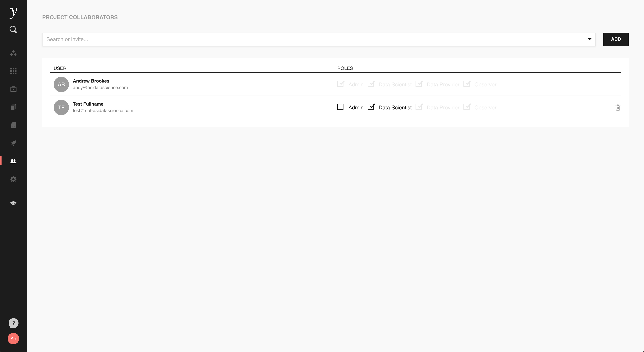
Task: Uncheck Data Scientist for Test Fullname
Action: click(371, 107)
